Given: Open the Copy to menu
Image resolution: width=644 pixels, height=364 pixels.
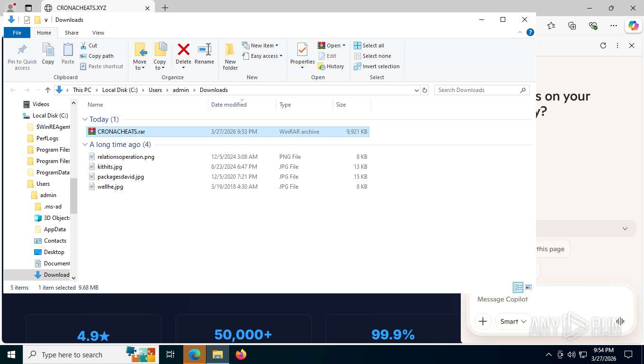Looking at the screenshot, I should (x=160, y=56).
